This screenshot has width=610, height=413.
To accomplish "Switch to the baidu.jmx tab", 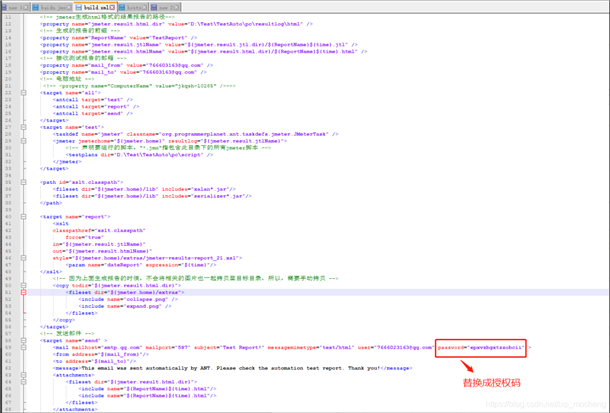I will [x=51, y=7].
